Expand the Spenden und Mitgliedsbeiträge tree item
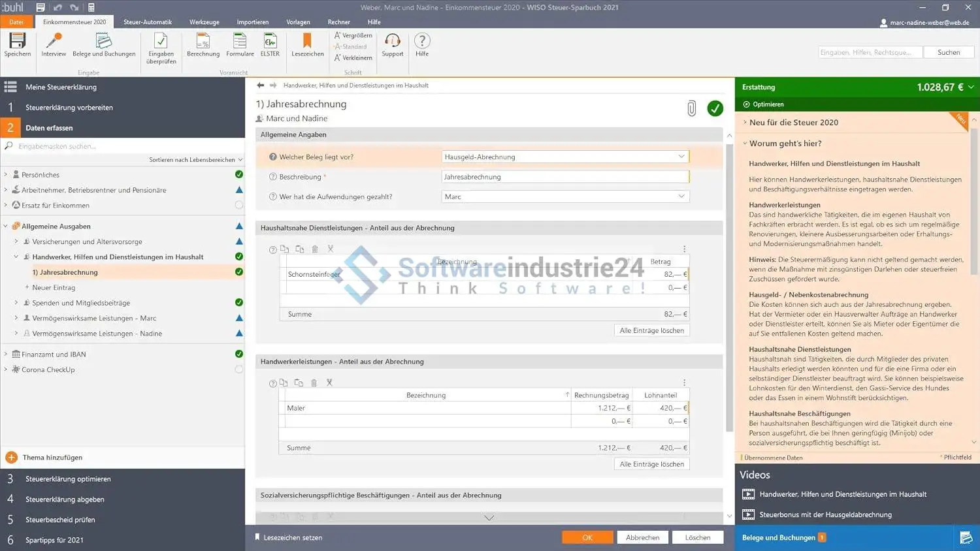Screen dimensions: 980x551 [x=16, y=303]
